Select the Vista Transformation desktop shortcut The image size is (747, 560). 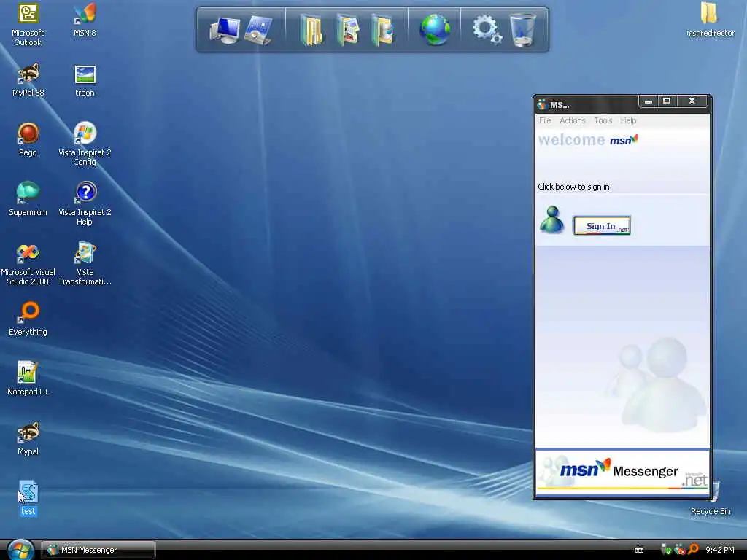tap(85, 264)
